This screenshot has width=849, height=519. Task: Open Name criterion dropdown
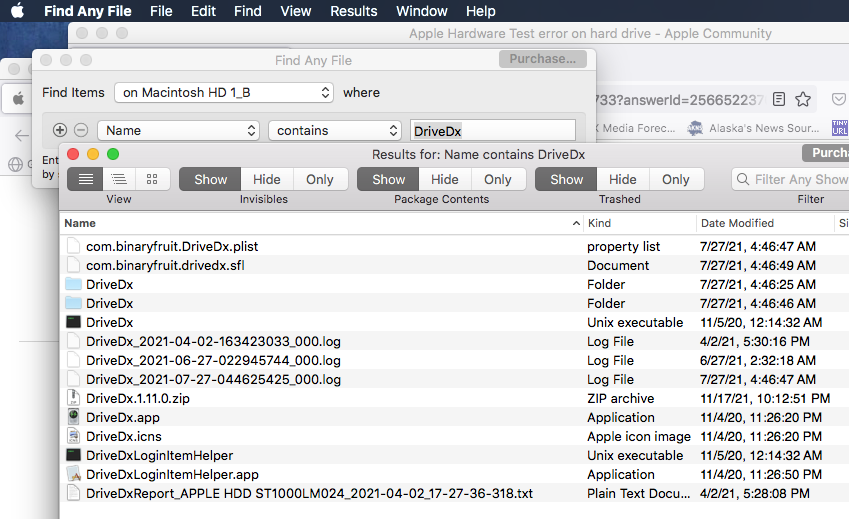click(178, 130)
